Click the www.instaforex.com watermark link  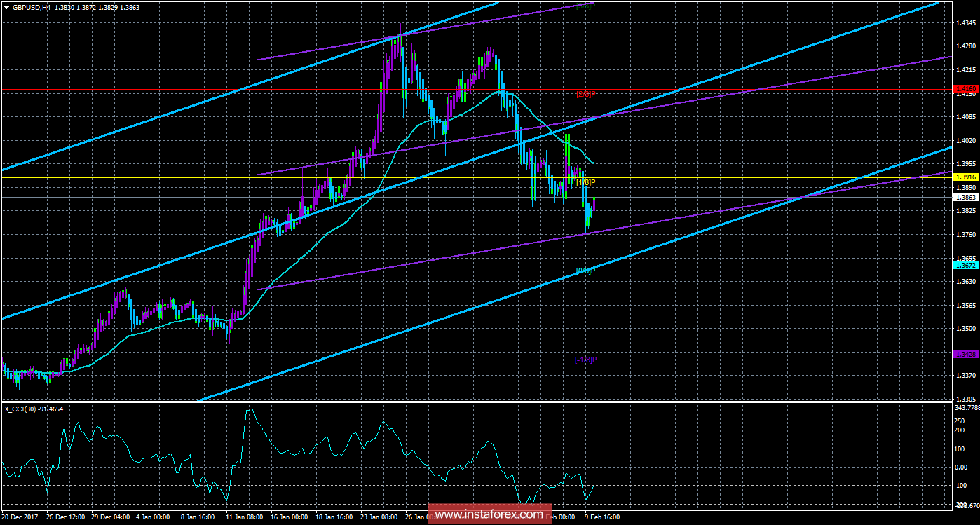click(x=489, y=514)
